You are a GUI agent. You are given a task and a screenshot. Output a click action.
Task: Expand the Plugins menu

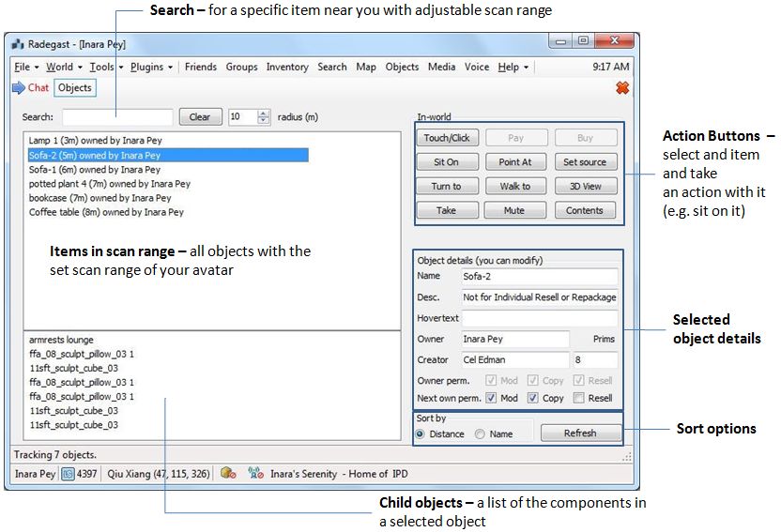151,68
